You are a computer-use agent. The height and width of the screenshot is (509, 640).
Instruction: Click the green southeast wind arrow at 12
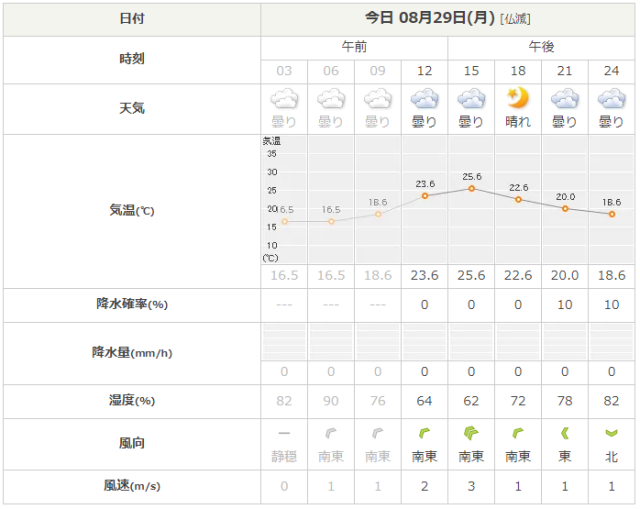coord(424,433)
